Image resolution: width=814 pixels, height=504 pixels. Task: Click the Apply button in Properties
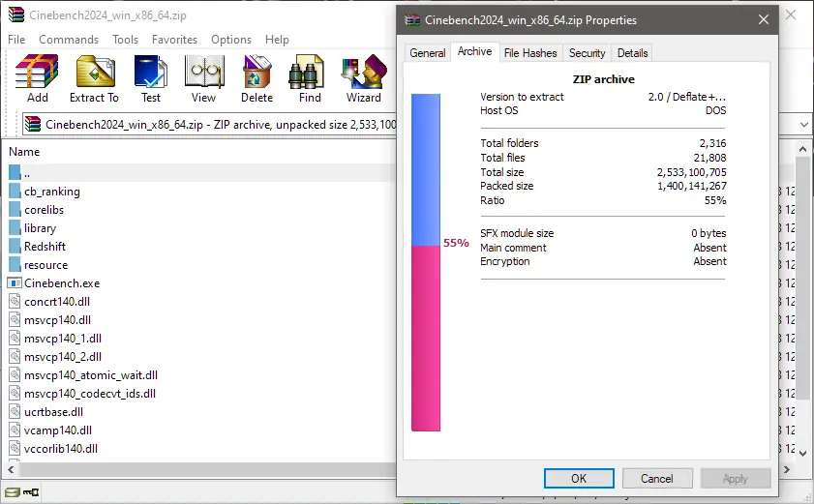coord(735,479)
